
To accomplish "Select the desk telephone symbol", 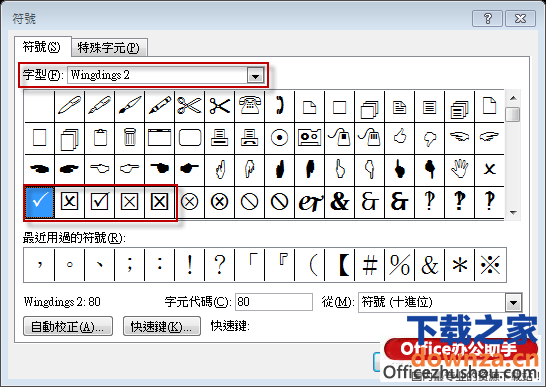I will [249, 106].
